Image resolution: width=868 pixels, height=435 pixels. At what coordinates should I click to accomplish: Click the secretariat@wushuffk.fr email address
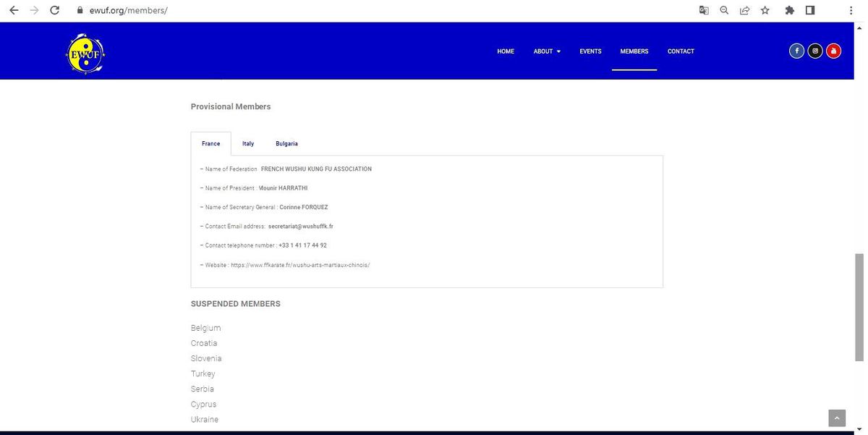tap(301, 227)
